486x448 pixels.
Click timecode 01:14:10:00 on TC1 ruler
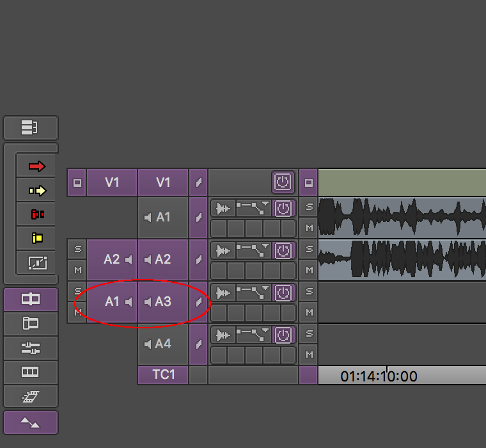(379, 376)
